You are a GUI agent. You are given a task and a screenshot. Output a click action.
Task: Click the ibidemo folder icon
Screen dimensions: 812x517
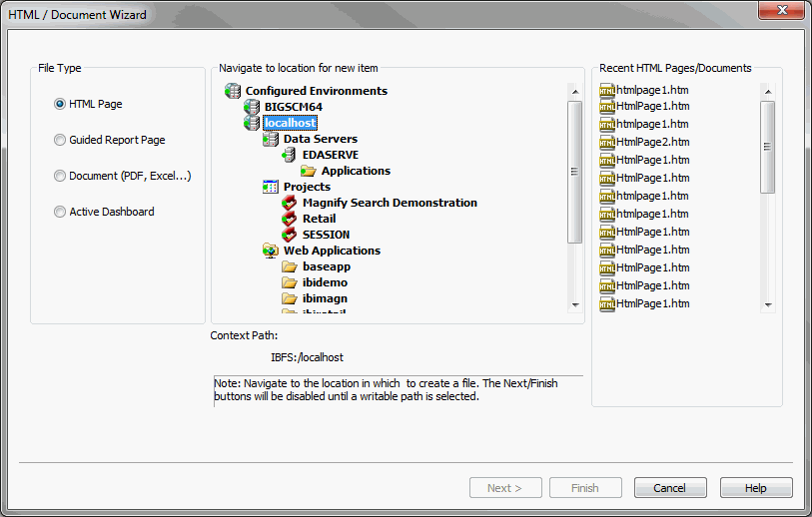point(290,282)
